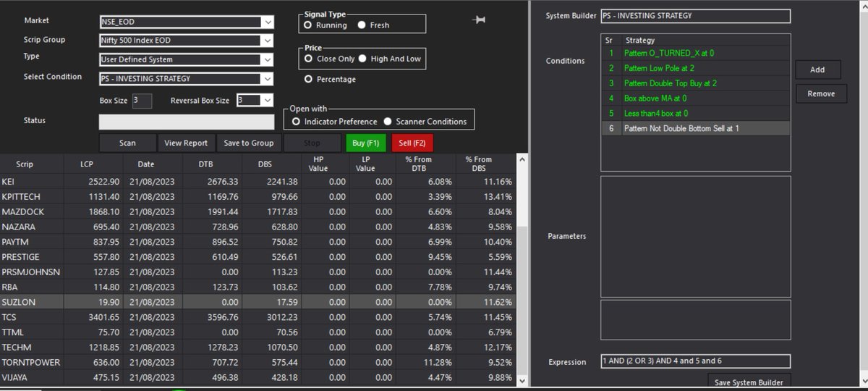
Task: Select the KEI scrip row
Action: tap(258, 181)
